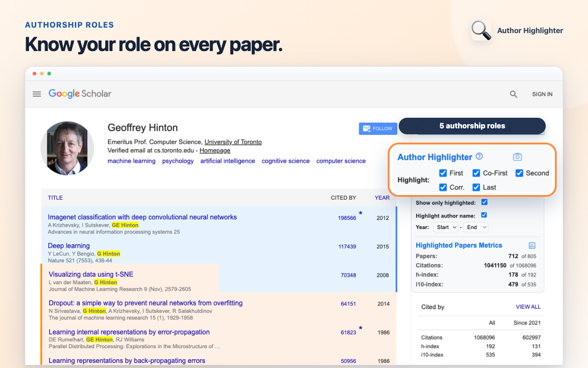Screen dimensions: 588x368
Task: Open the Year End dropdown
Action: click(476, 227)
